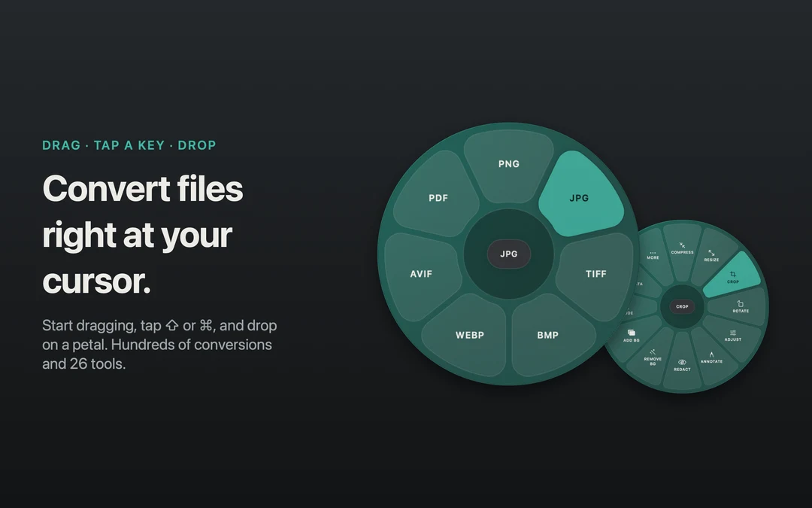
Task: Open the More tools petal
Action: coord(653,255)
